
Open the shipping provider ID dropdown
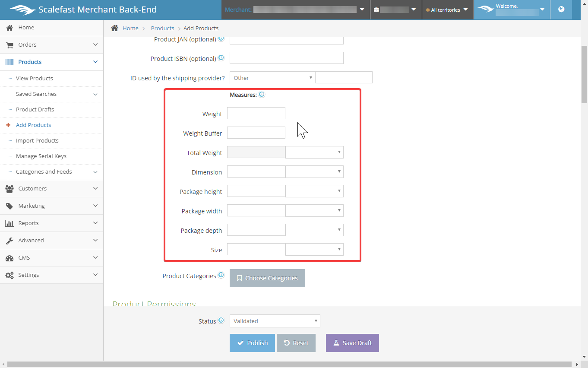pyautogui.click(x=272, y=78)
